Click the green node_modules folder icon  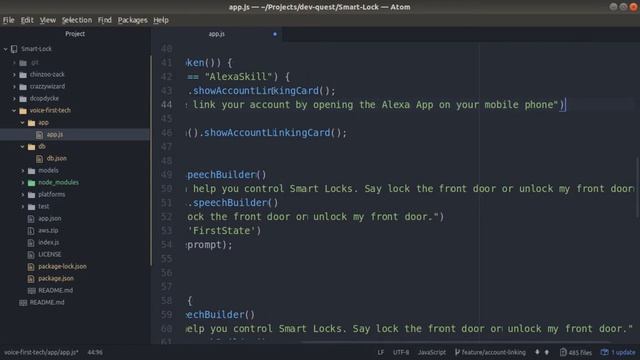click(31, 183)
